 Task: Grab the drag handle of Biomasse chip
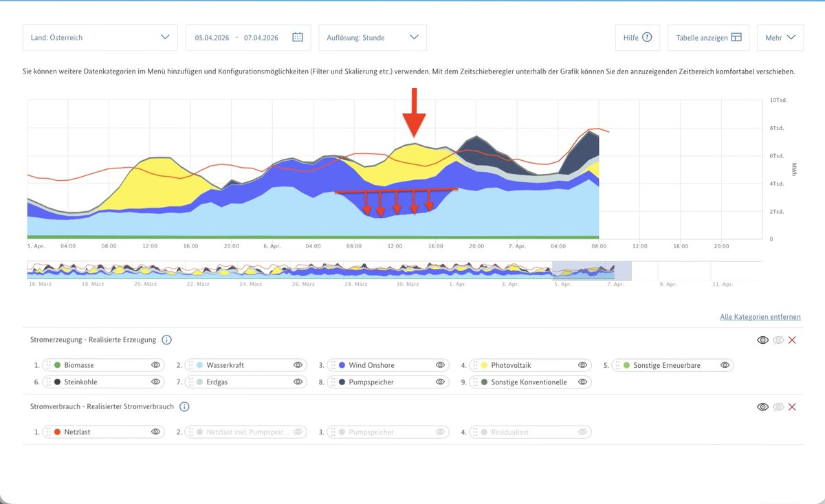[x=48, y=365]
